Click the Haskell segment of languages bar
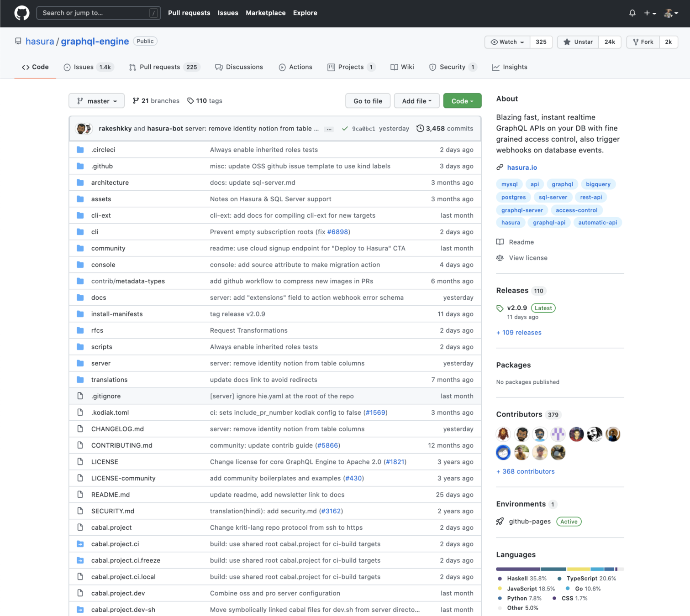This screenshot has height=616, width=690. [x=518, y=569]
